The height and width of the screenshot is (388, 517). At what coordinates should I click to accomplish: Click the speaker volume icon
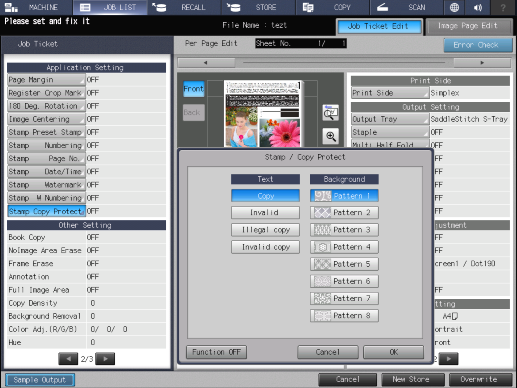[x=478, y=7]
